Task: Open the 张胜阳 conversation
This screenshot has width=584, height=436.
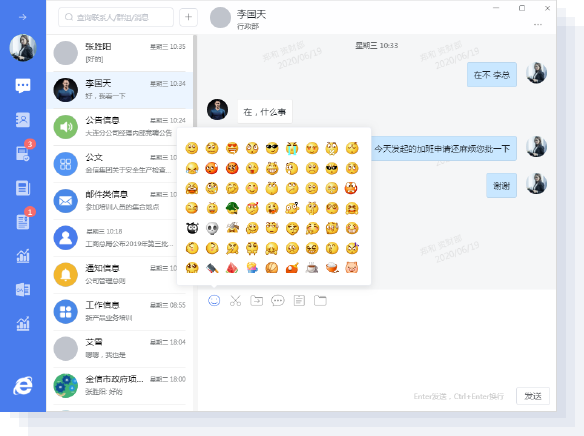Action: (x=120, y=53)
